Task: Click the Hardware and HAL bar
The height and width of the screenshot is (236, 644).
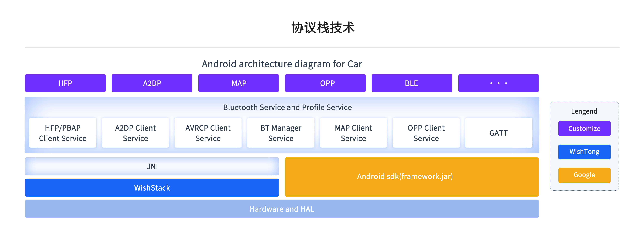Action: point(282,209)
